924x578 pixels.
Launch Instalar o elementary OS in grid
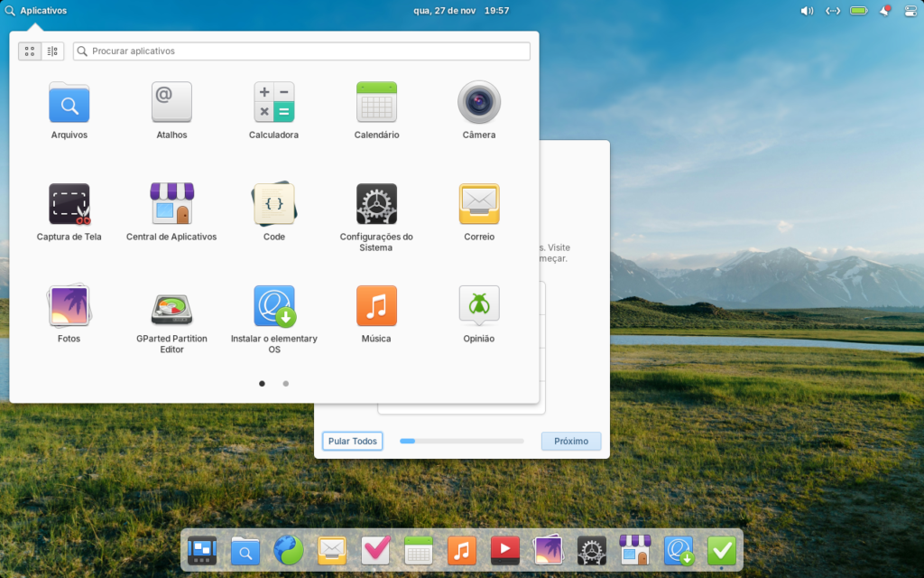click(x=274, y=320)
